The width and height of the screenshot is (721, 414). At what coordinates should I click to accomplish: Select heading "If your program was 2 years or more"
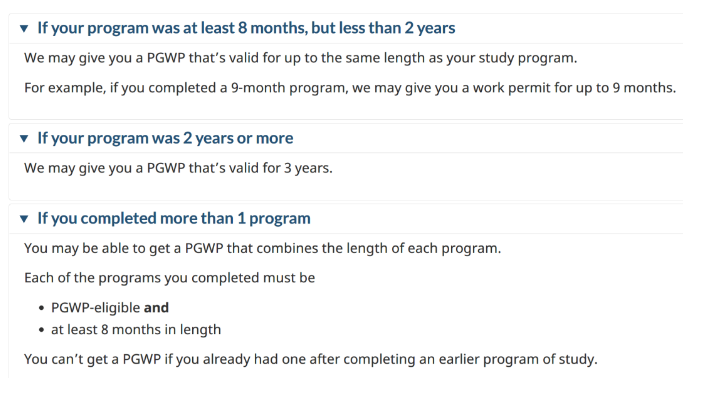pyautogui.click(x=165, y=138)
